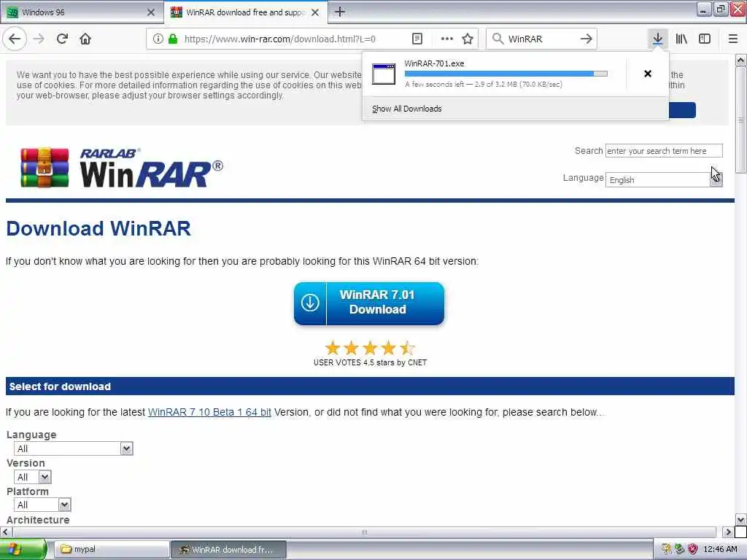
Task: Open the Language All dropdown filter
Action: click(74, 448)
